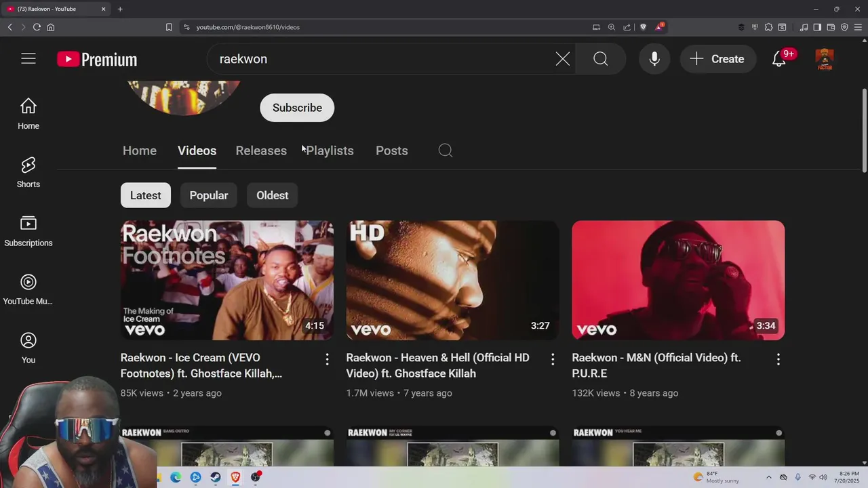Open Microsoft Edge from the taskbar
868x488 pixels.
pos(176,477)
